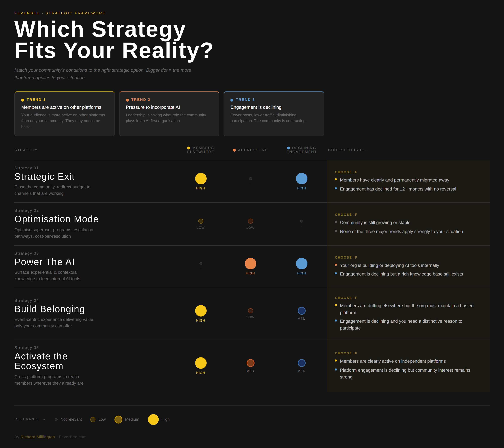Viewport: 504px width, 448px height.
Task: Click Build Belonging's blue MED dot
Action: pyautogui.click(x=301, y=311)
